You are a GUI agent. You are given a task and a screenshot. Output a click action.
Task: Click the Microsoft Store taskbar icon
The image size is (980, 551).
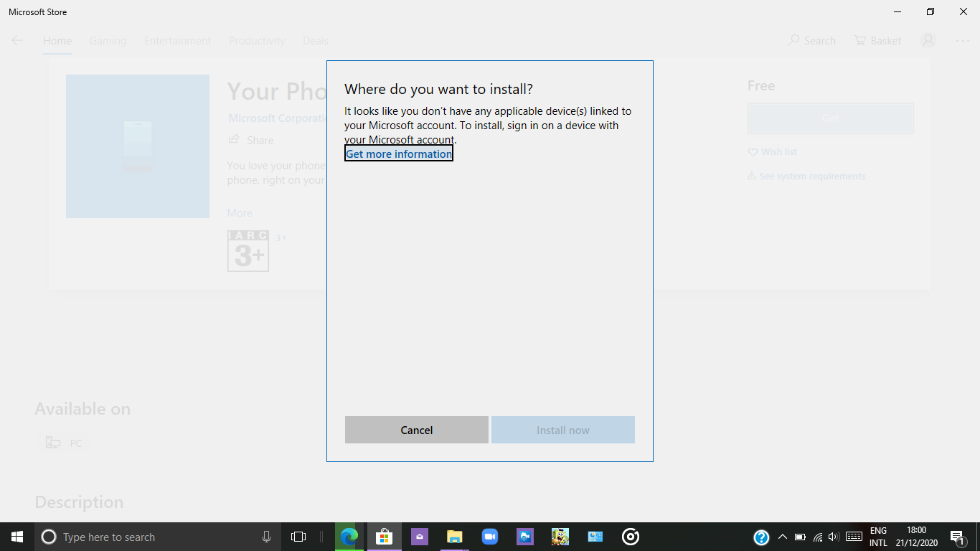point(385,537)
